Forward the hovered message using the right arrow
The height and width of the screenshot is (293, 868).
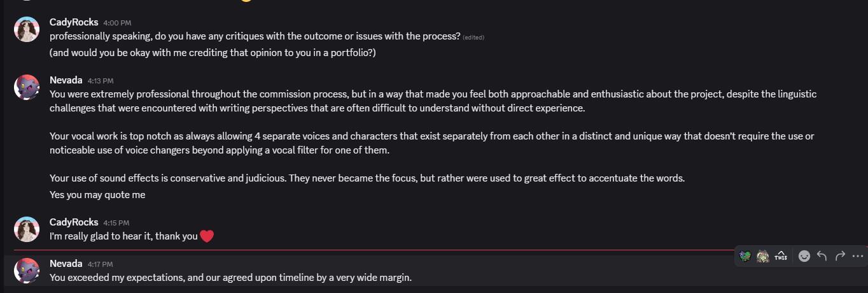pos(839,256)
